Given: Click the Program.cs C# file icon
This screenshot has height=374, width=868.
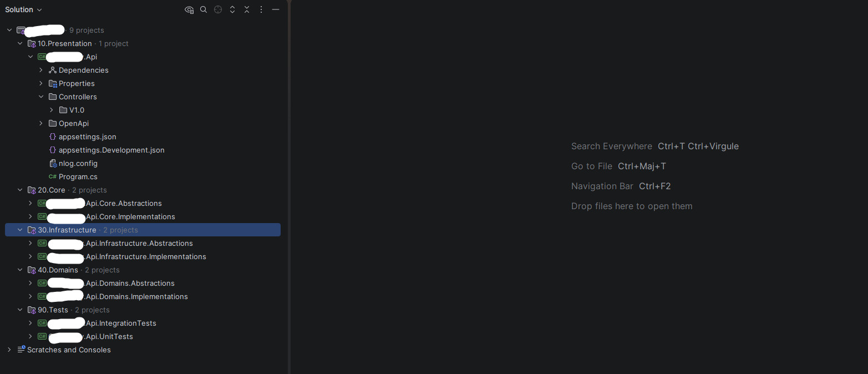Looking at the screenshot, I should [x=53, y=176].
